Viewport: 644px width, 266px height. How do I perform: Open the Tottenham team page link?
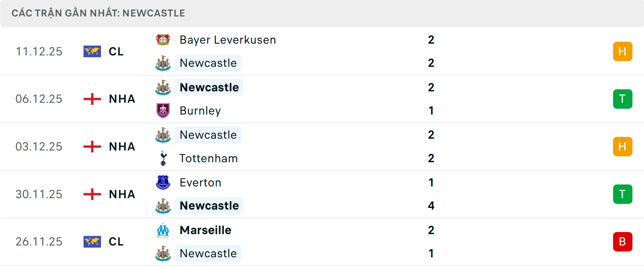[209, 158]
